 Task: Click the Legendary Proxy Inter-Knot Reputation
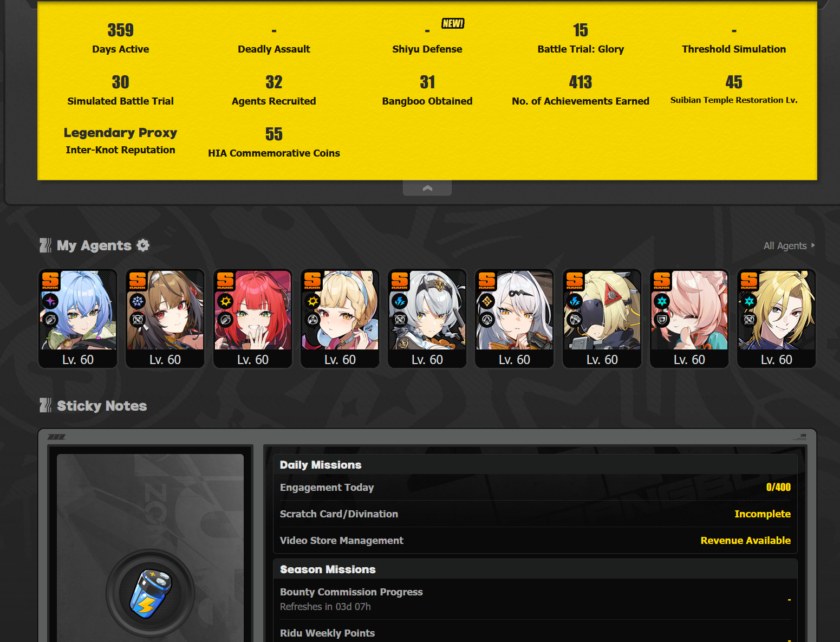[120, 141]
